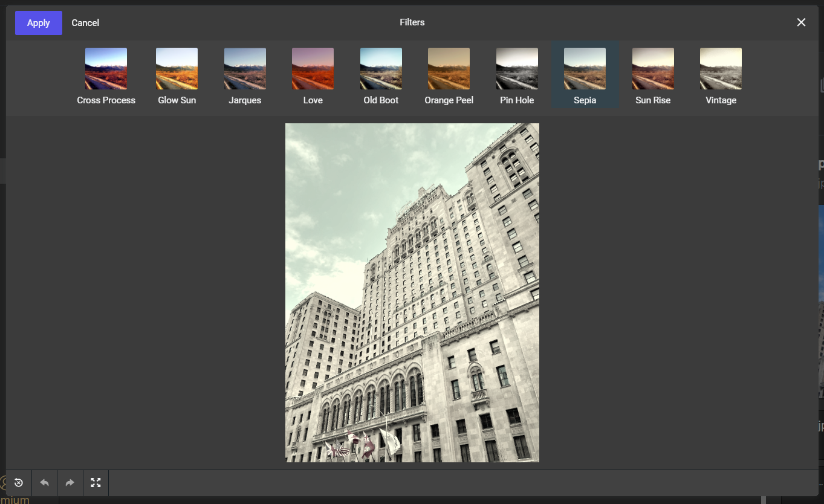Undo the last edit

coord(44,483)
